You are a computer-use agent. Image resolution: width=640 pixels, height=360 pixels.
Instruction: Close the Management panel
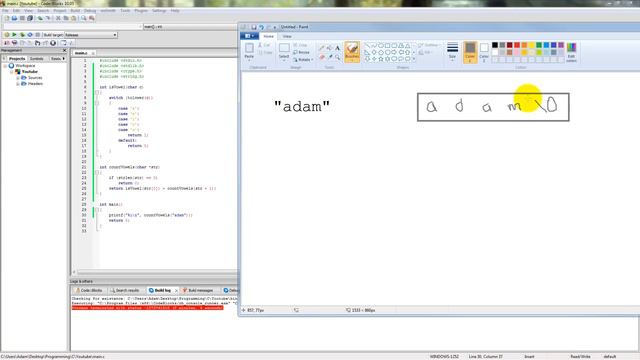pyautogui.click(x=64, y=51)
